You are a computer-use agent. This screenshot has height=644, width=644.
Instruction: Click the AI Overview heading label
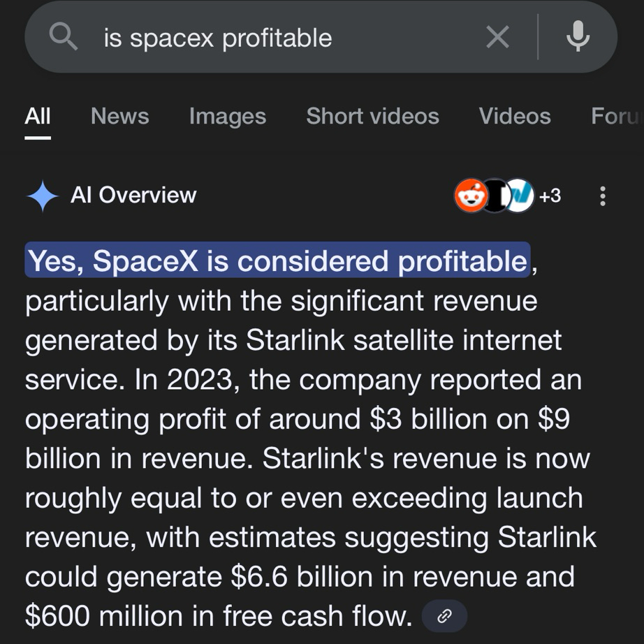133,195
